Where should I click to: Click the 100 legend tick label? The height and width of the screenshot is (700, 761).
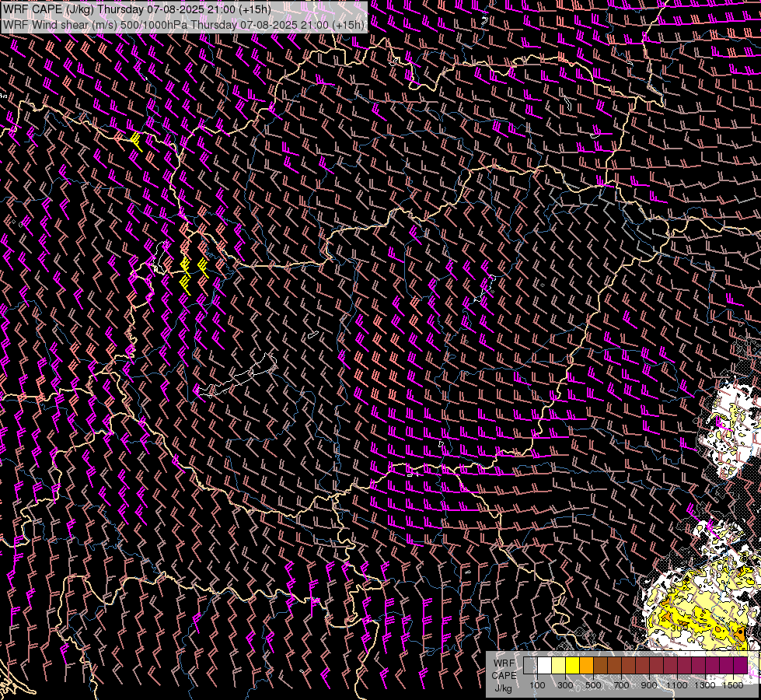point(537,685)
